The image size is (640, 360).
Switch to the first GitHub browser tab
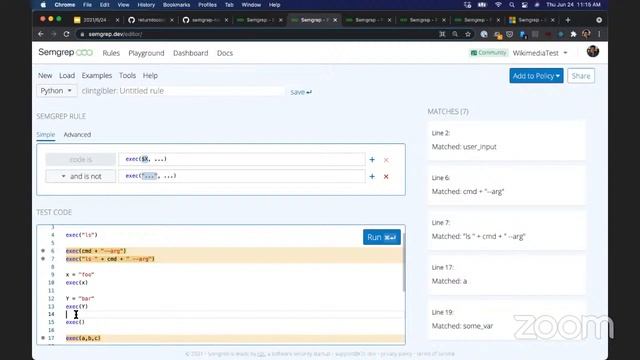point(151,20)
